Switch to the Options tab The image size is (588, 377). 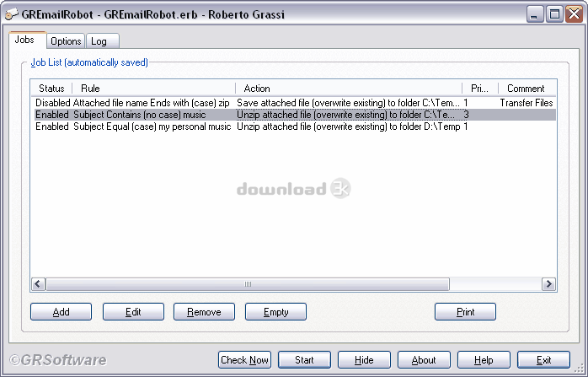coord(66,41)
